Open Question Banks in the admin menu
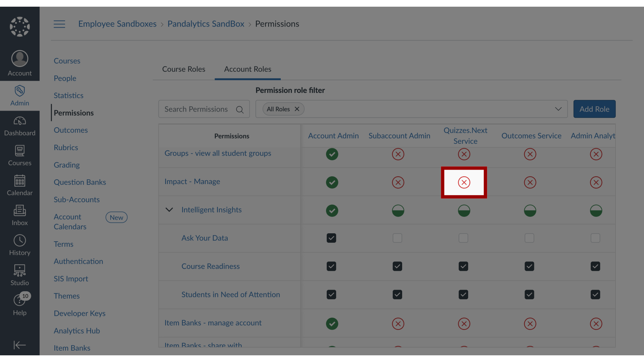644x362 pixels. click(x=80, y=182)
